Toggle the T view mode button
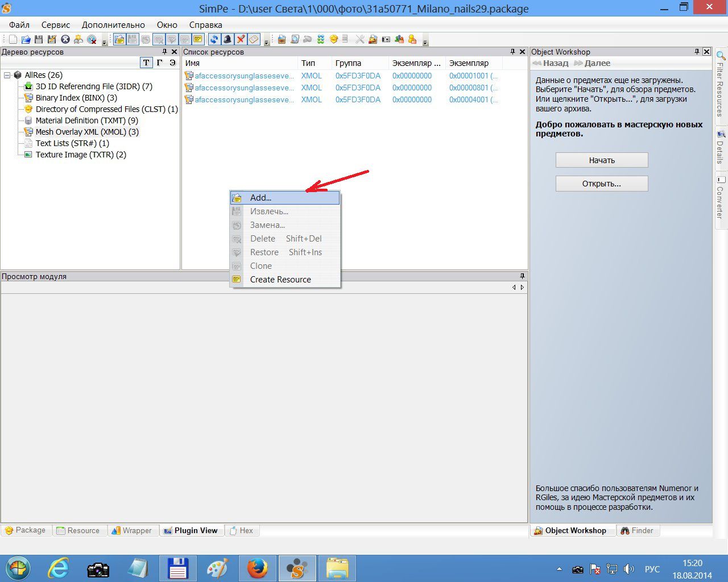Screen dimensions: 728x582 [146, 63]
